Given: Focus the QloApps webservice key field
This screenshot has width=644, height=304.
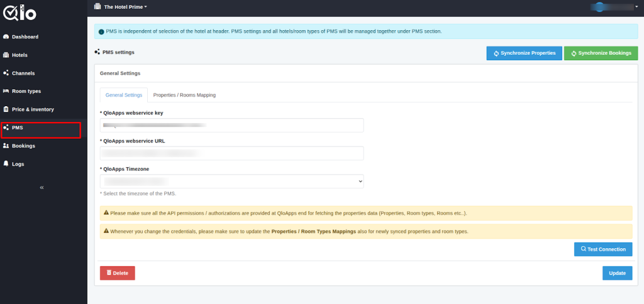Looking at the screenshot, I should tap(231, 126).
